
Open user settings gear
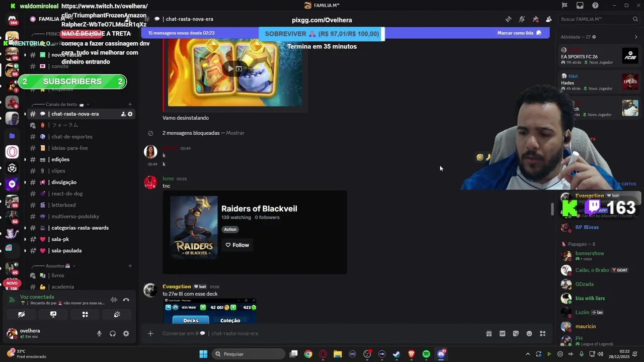point(126,333)
